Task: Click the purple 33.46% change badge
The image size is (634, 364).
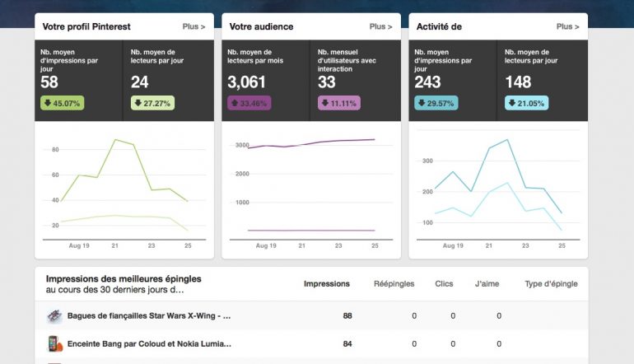Action: point(249,103)
